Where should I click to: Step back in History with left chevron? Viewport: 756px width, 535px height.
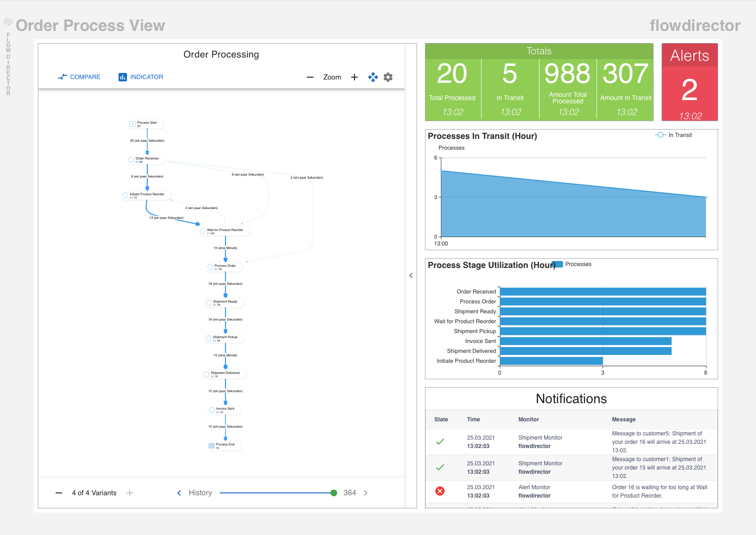pyautogui.click(x=179, y=493)
